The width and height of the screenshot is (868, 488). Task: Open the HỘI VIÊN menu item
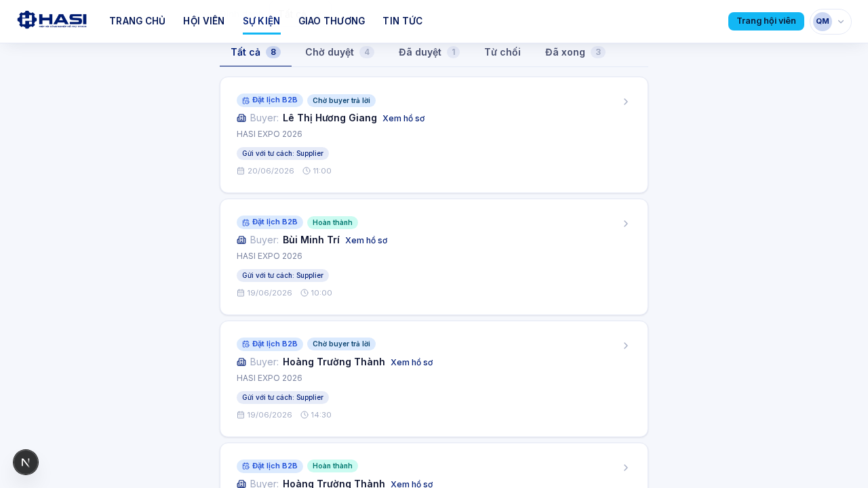point(203,21)
